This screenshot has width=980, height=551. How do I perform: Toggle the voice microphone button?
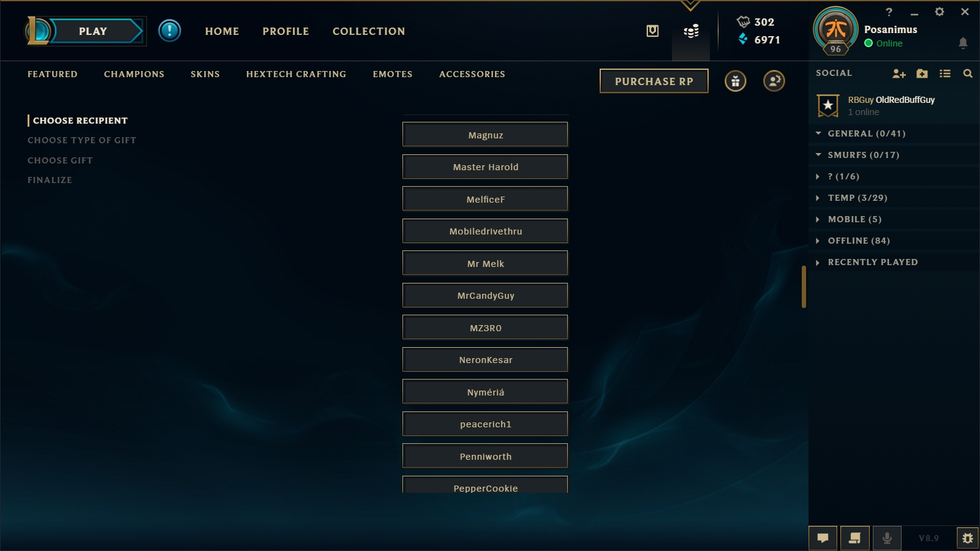pyautogui.click(x=887, y=538)
